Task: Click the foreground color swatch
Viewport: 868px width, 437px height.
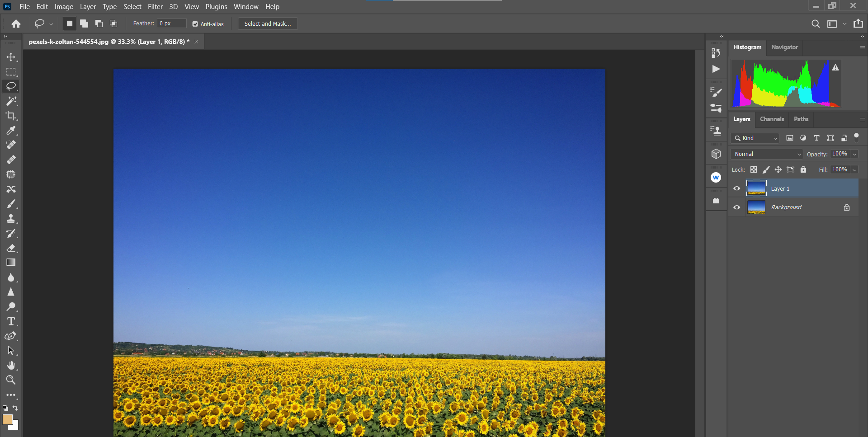Action: (x=7, y=419)
